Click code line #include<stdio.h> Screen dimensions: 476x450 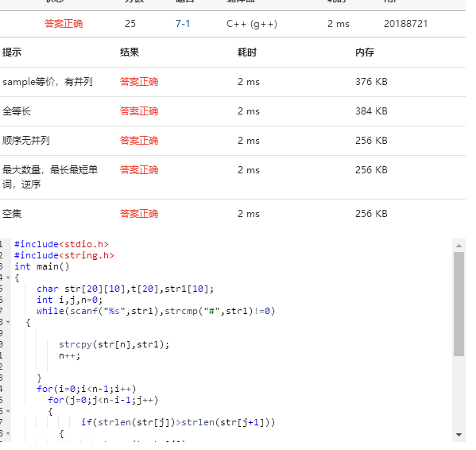(x=61, y=244)
